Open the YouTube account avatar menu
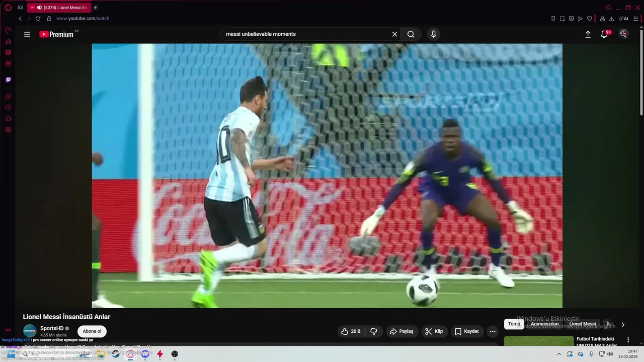 [624, 34]
